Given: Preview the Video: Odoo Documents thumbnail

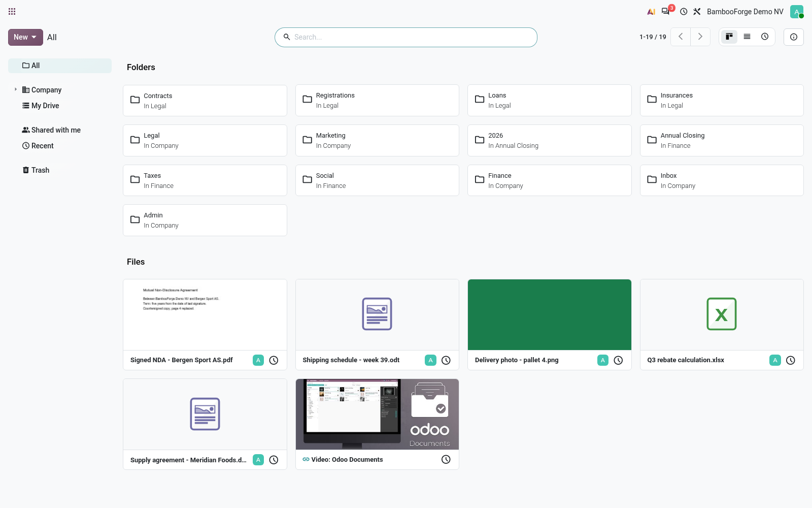Looking at the screenshot, I should tap(377, 414).
